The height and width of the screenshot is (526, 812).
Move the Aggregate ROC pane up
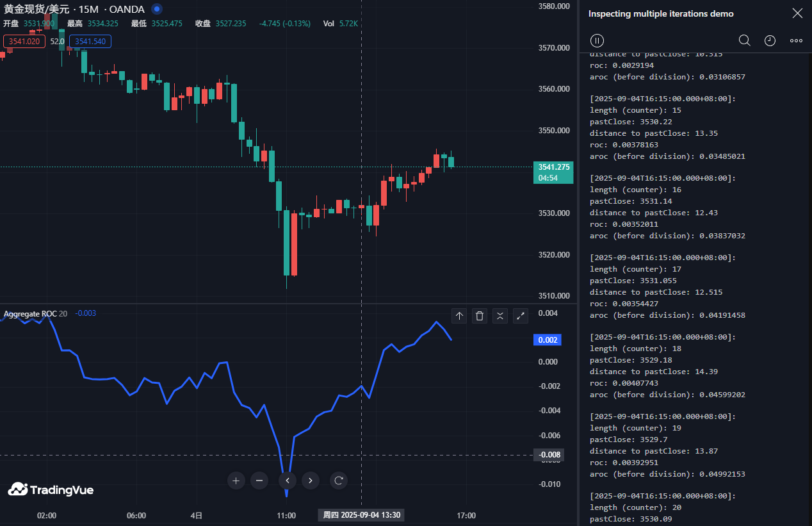point(459,316)
